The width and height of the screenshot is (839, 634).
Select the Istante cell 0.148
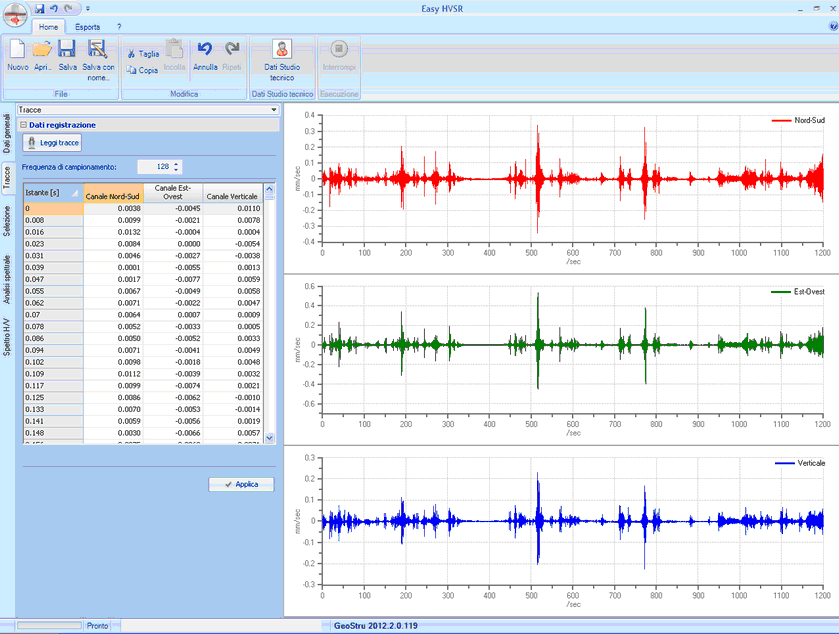[x=54, y=433]
